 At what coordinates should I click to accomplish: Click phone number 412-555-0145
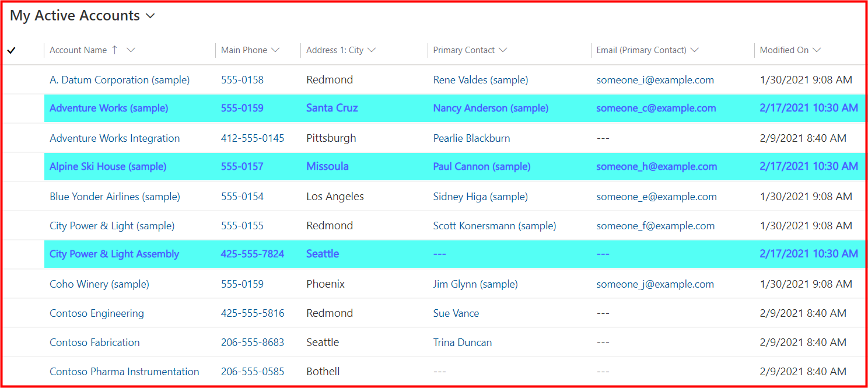click(x=253, y=138)
